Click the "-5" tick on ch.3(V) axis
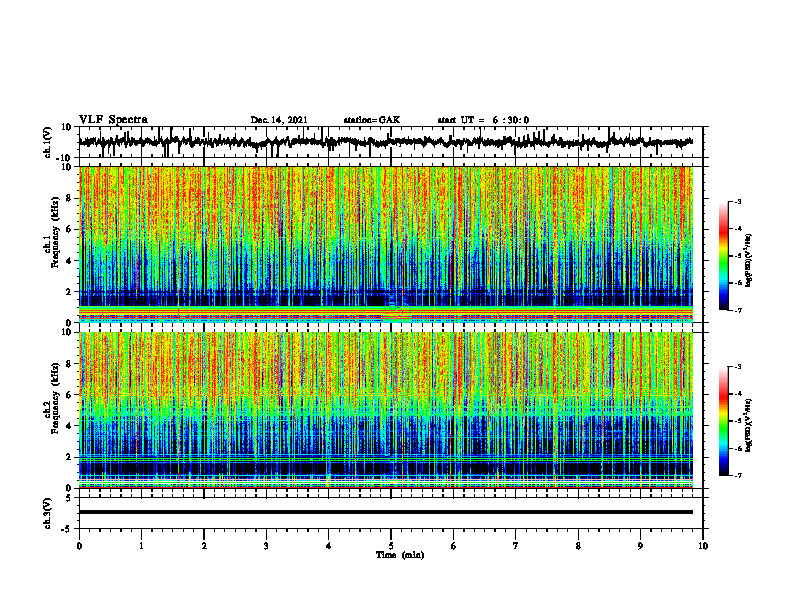792x612 pixels. click(x=68, y=529)
